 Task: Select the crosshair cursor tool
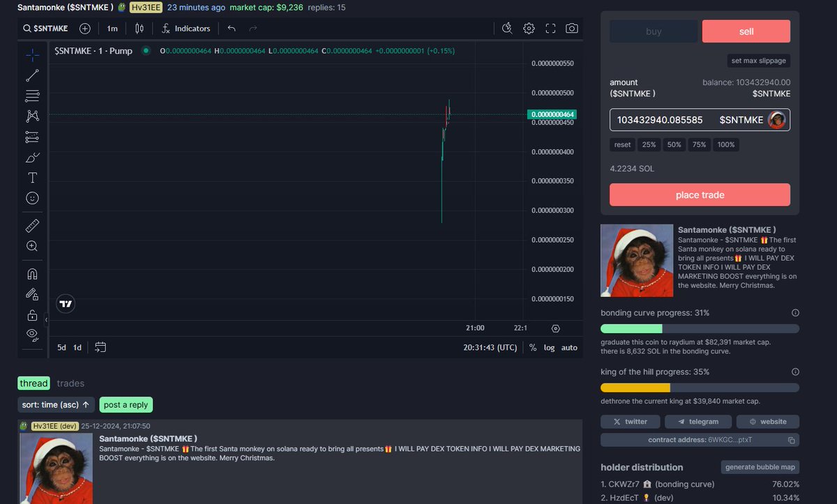tap(32, 55)
